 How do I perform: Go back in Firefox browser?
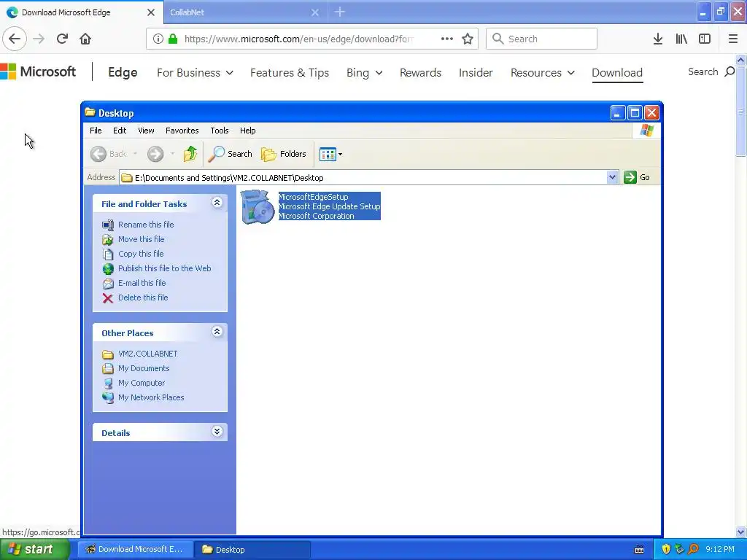point(15,39)
